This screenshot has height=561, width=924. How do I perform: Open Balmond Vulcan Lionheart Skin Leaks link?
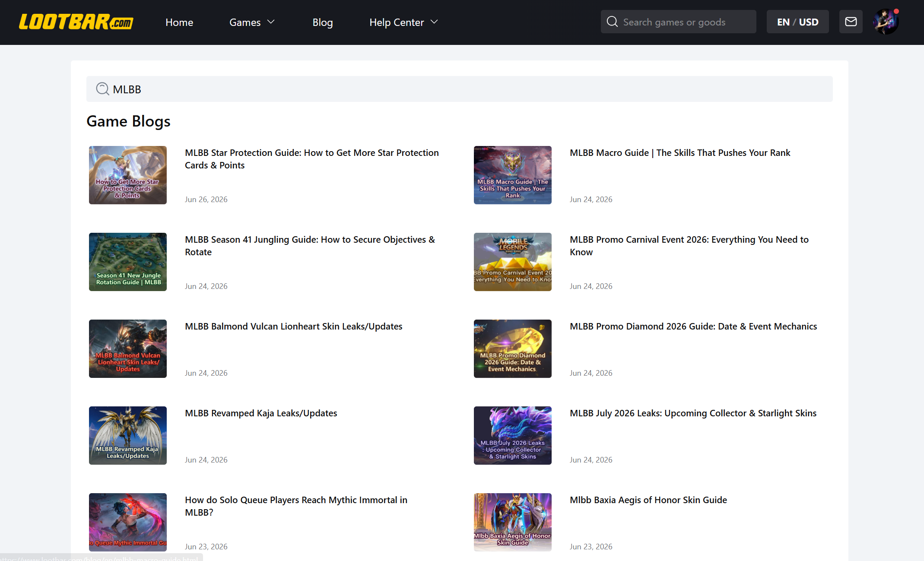[x=293, y=326]
